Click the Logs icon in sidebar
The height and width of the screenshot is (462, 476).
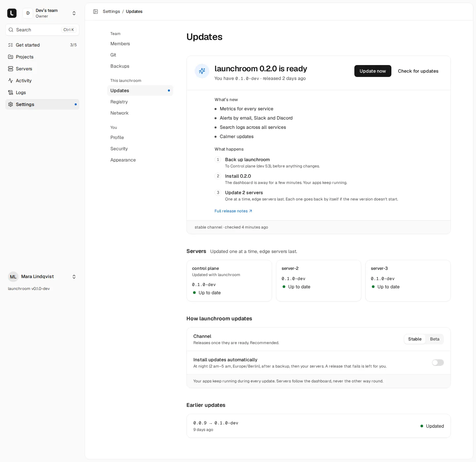pyautogui.click(x=11, y=92)
